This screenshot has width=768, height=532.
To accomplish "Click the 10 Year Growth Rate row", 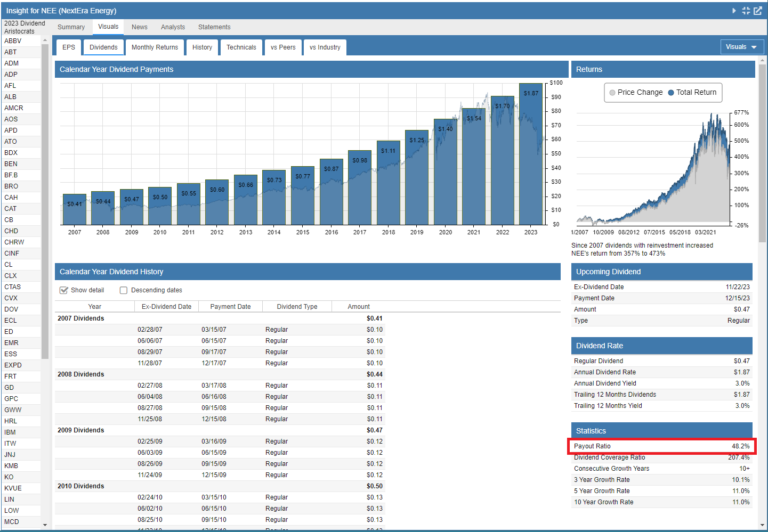I will tap(661, 502).
